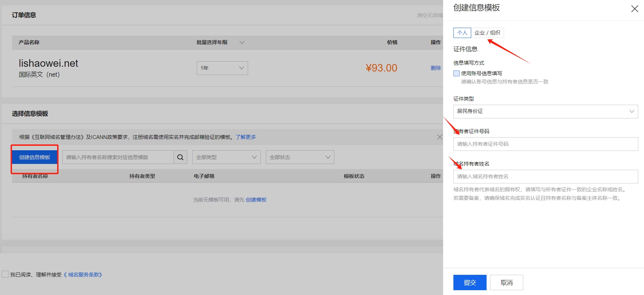644x295 pixels.
Task: Focus the 域名持有者姓名 input field
Action: (x=545, y=177)
